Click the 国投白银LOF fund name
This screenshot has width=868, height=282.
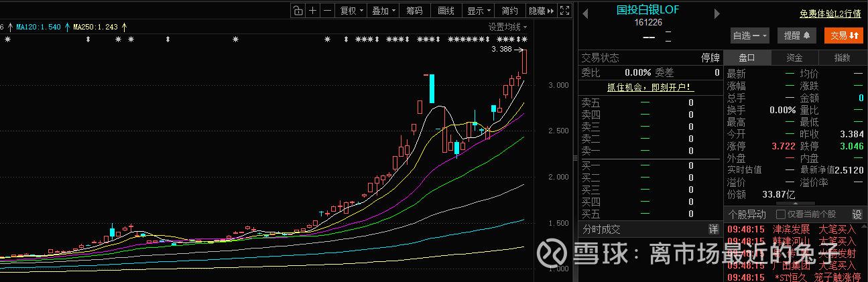pyautogui.click(x=648, y=9)
